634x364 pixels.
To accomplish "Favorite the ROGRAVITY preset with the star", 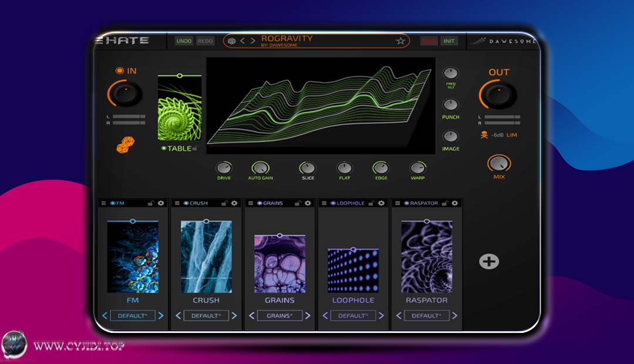I will point(400,41).
